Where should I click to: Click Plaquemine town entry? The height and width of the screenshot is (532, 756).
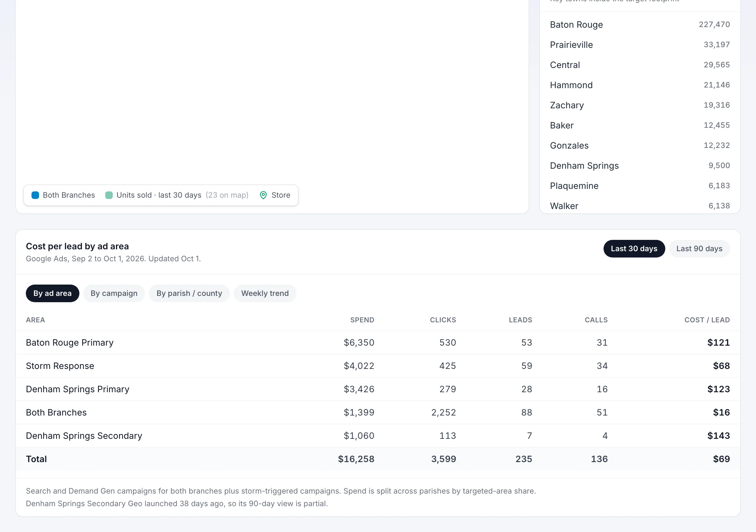[x=574, y=186]
